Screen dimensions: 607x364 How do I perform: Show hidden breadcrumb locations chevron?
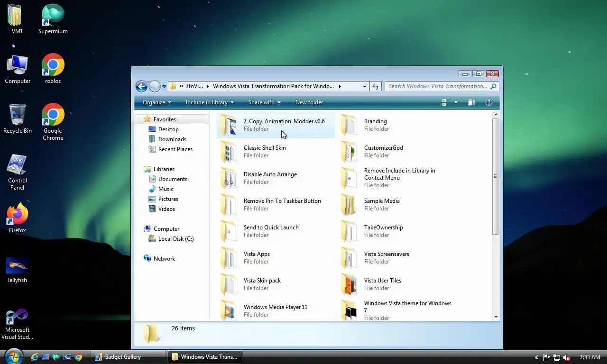click(181, 86)
